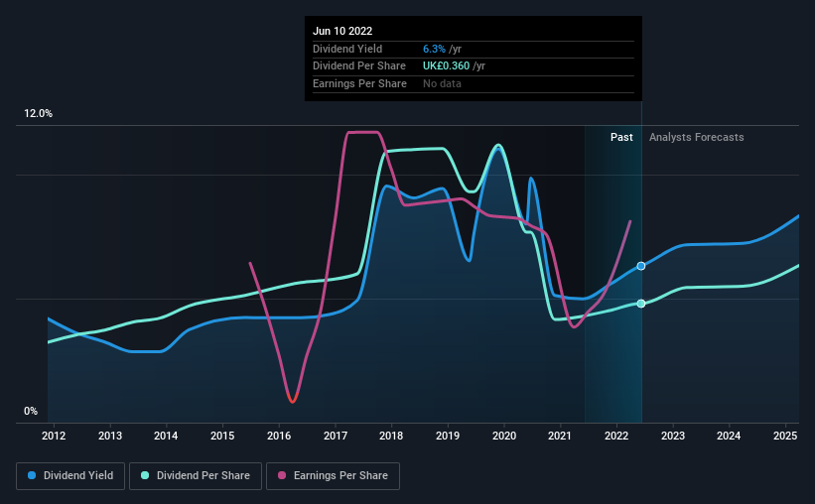This screenshot has height=504, width=815.
Task: Click the teal dot in Dividend Per Share legend
Action: click(145, 475)
